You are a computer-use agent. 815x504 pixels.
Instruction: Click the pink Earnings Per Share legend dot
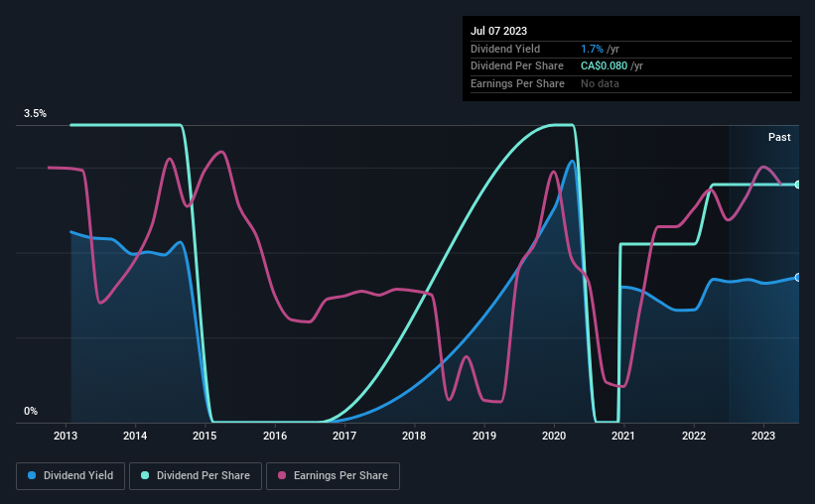tap(282, 475)
